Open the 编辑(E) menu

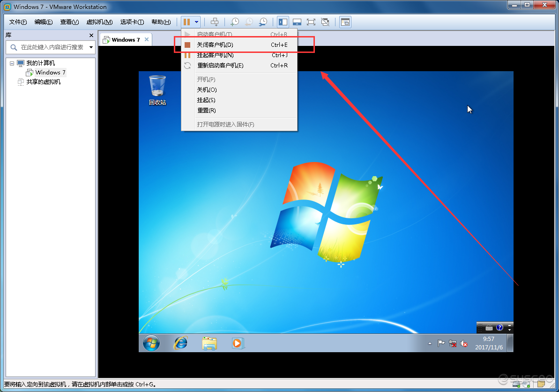point(44,22)
